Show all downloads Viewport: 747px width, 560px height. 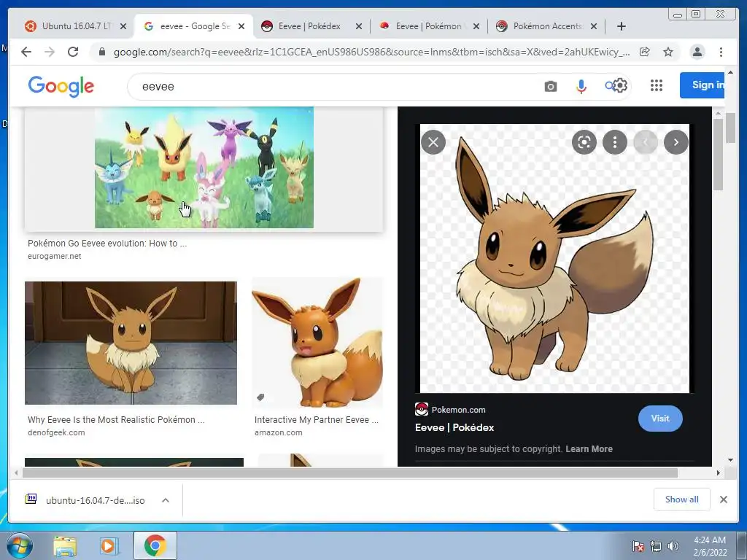pos(682,499)
